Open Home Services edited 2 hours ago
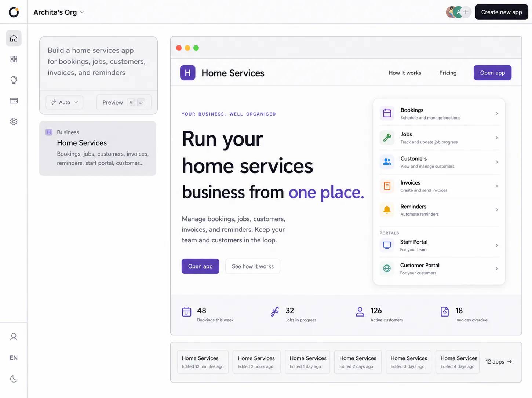 256,362
